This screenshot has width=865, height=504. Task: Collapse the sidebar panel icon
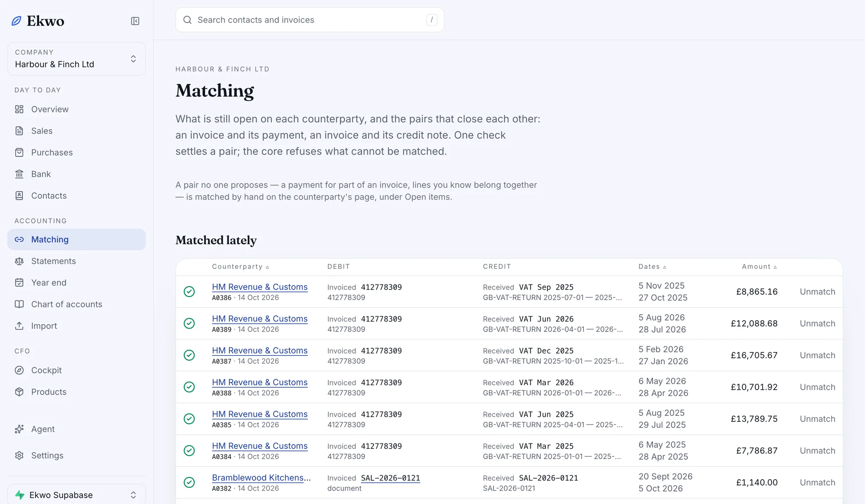coord(135,21)
